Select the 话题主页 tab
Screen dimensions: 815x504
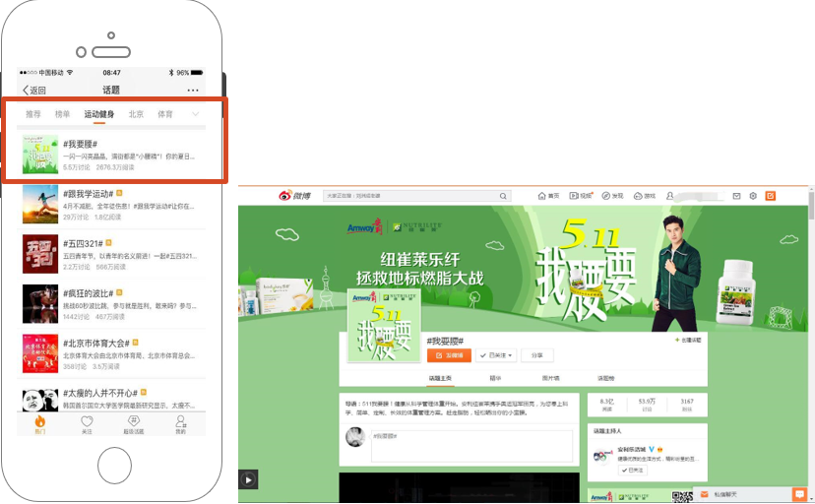click(x=440, y=378)
